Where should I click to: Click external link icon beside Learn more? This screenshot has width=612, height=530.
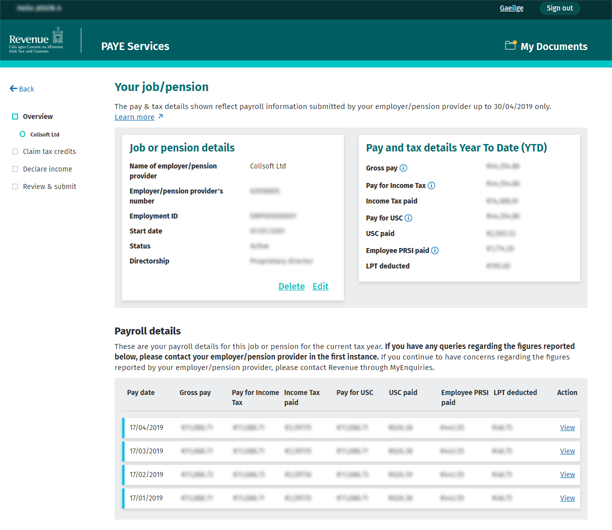click(x=160, y=117)
